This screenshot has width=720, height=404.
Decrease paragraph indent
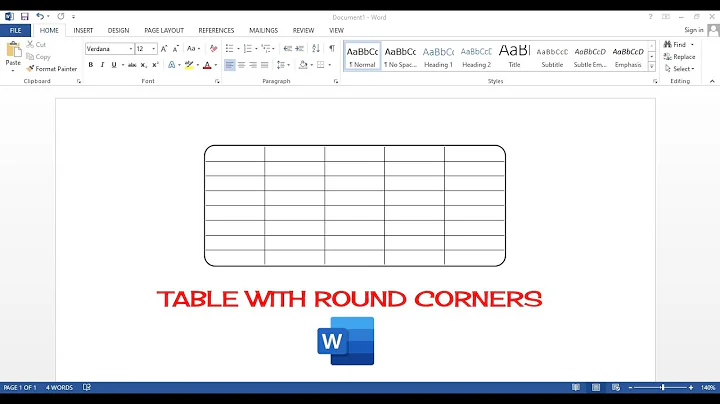pyautogui.click(x=288, y=48)
